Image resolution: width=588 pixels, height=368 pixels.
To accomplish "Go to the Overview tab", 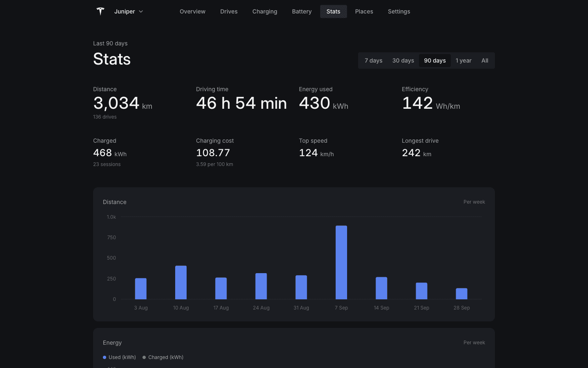I will point(192,11).
